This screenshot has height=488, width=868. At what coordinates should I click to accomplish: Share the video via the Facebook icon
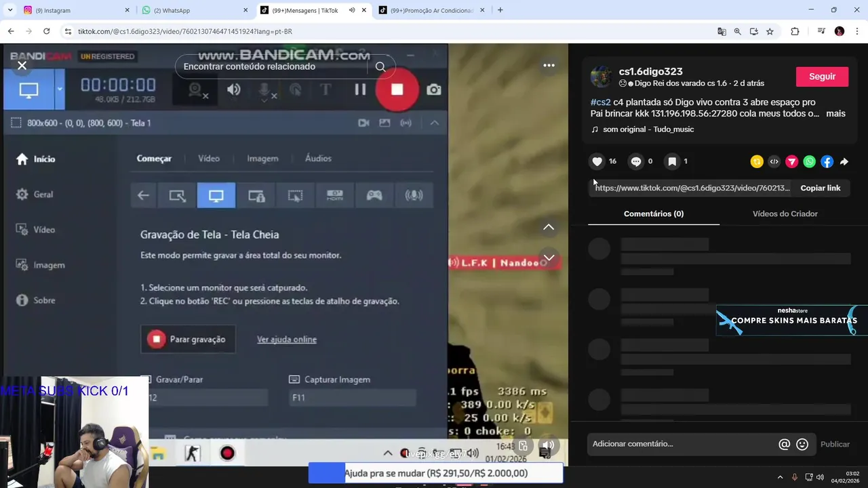point(827,161)
